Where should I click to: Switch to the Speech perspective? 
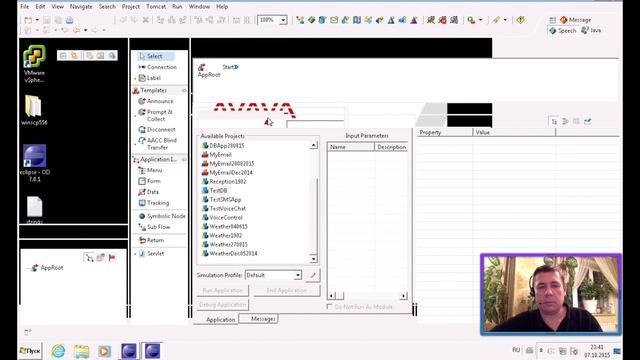click(x=563, y=31)
